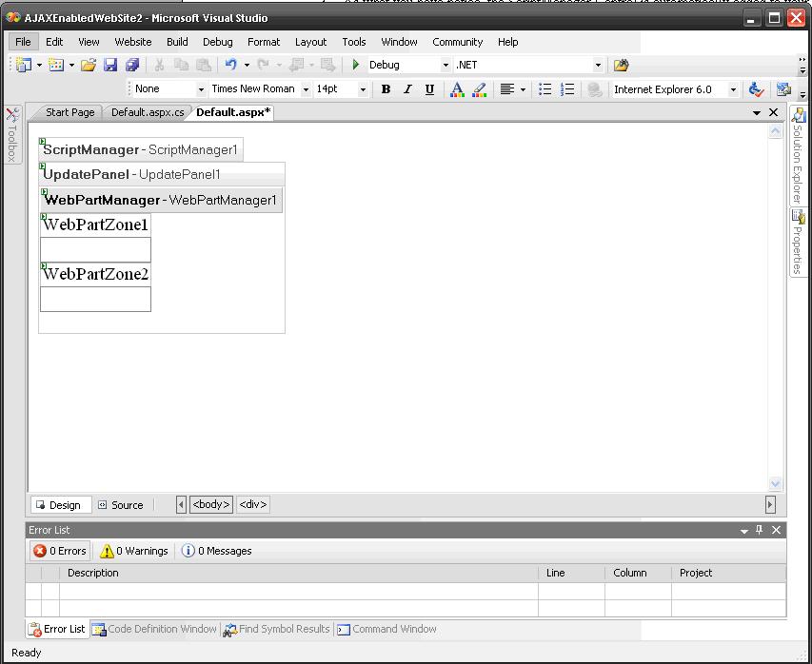Switch to Source view
Viewport: 812px width, 664px height.
tap(121, 504)
